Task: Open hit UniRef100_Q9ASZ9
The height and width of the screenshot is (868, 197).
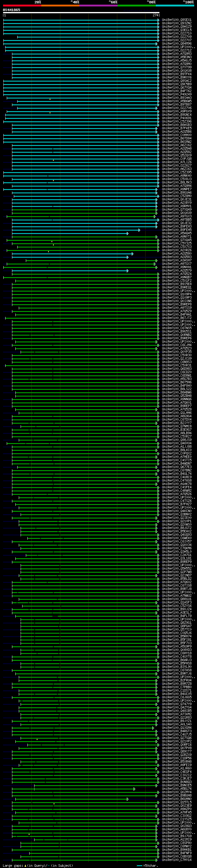Action: pos(176,26)
